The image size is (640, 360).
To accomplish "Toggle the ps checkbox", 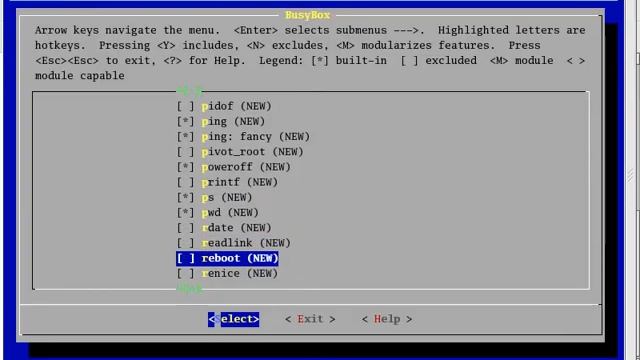I will pyautogui.click(x=185, y=197).
